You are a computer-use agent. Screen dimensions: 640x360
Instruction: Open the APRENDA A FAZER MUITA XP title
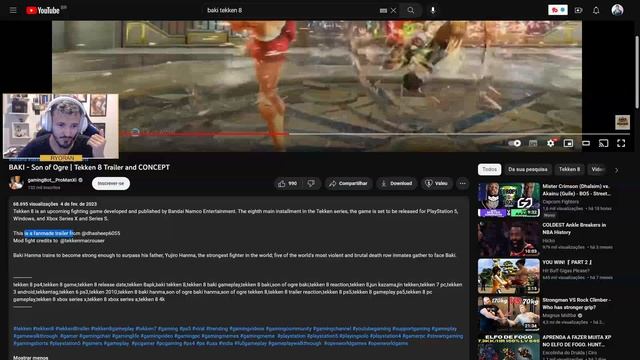(576, 341)
